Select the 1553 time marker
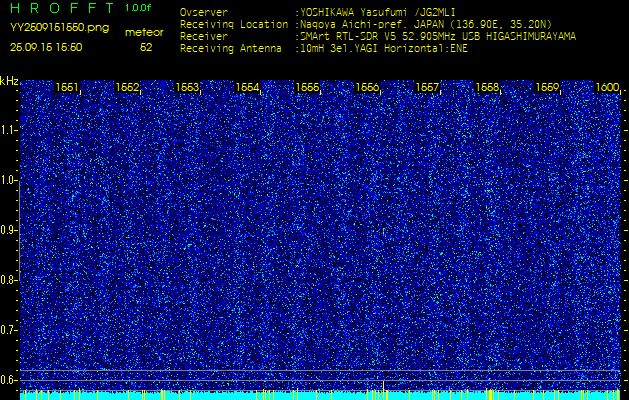The height and width of the screenshot is (400, 629). [x=187, y=88]
